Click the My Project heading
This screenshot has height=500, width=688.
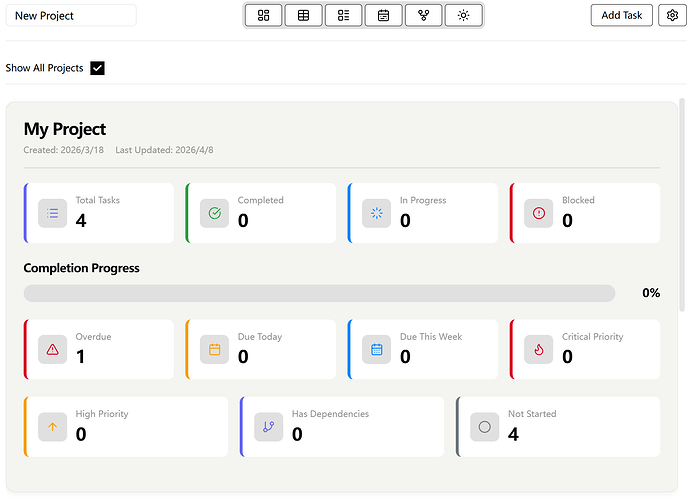[65, 129]
